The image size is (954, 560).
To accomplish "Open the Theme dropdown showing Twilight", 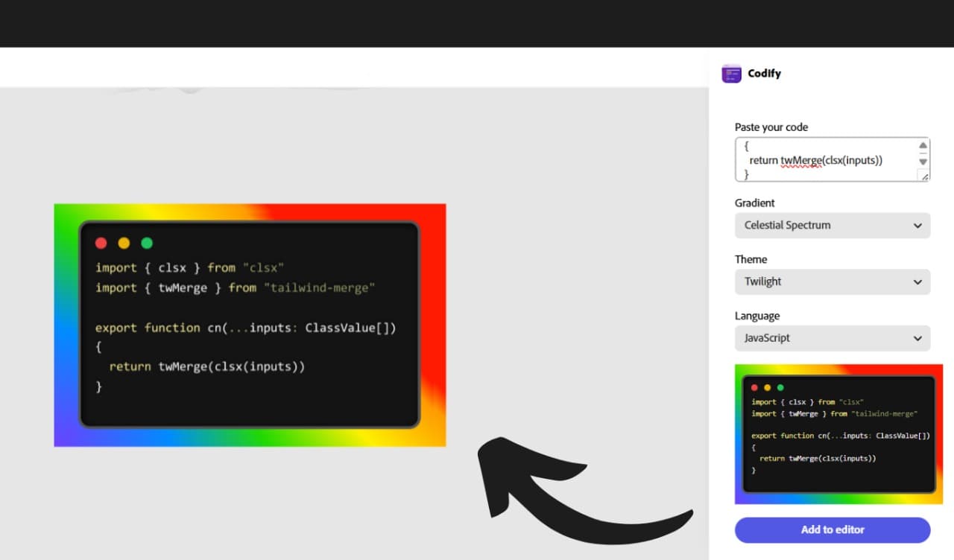I will 833,282.
